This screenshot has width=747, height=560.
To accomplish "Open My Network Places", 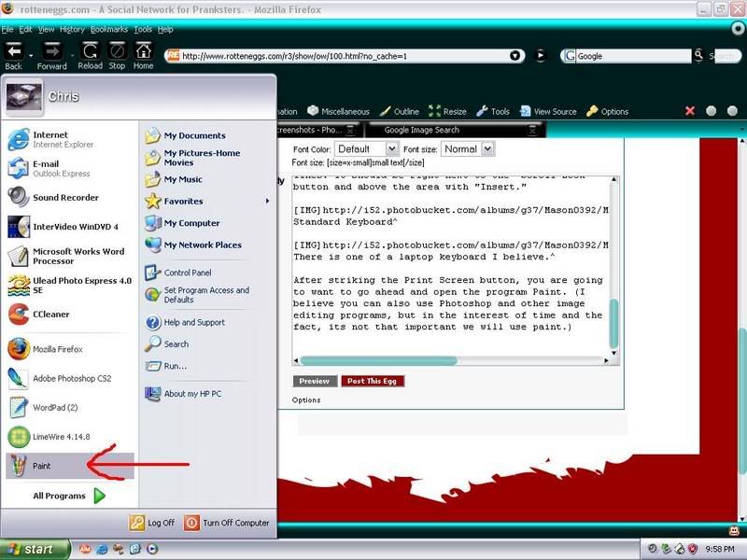I will [x=193, y=245].
